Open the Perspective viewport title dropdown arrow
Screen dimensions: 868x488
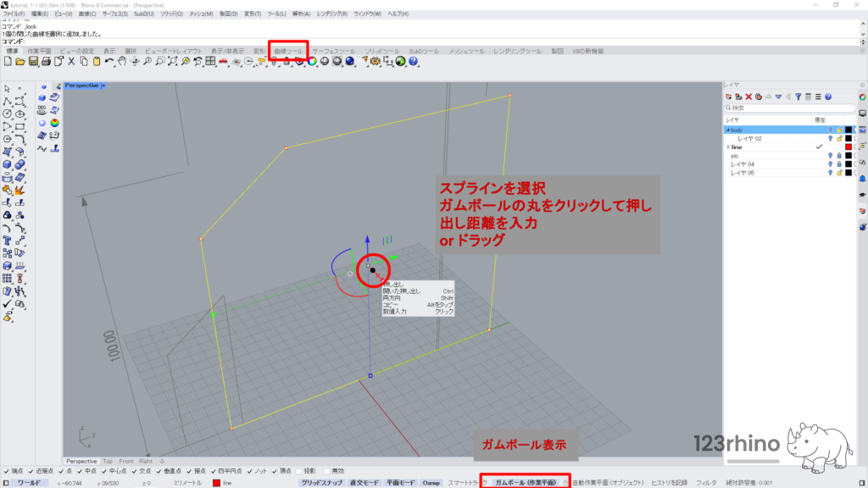[x=103, y=86]
